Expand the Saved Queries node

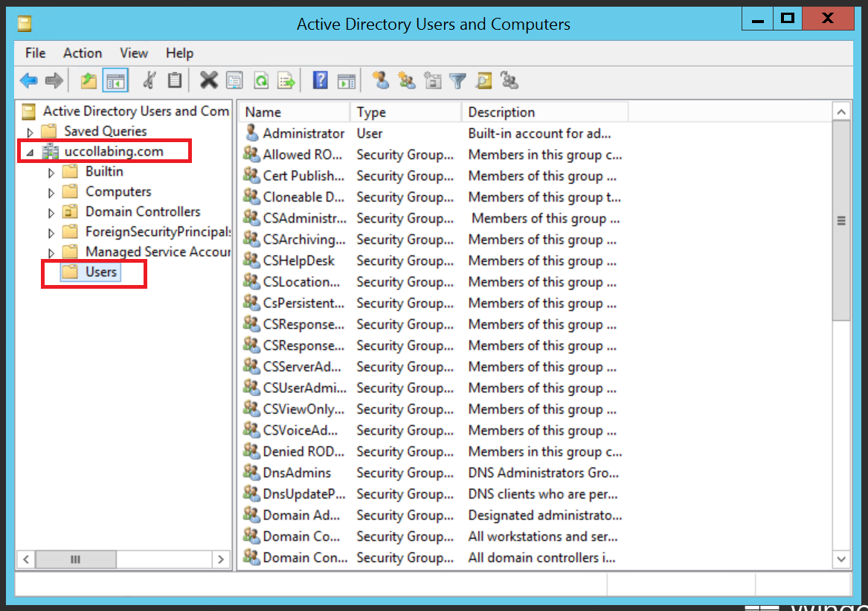pyautogui.click(x=30, y=132)
